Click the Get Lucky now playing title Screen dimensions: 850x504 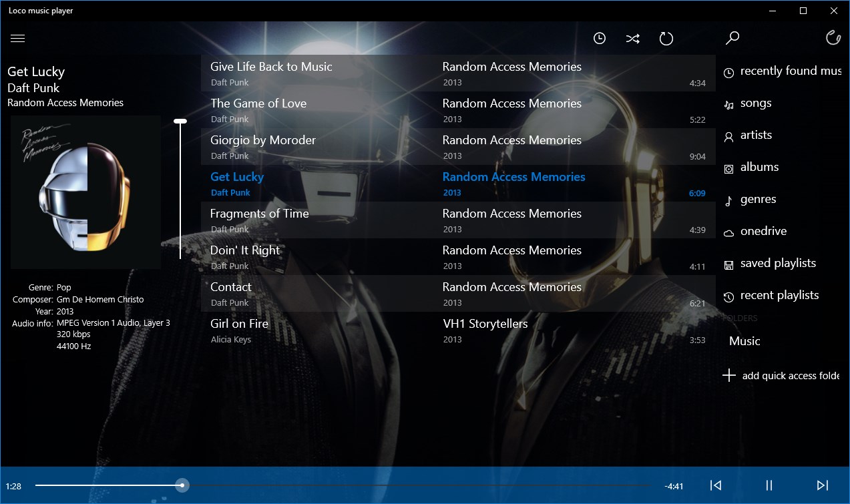36,71
